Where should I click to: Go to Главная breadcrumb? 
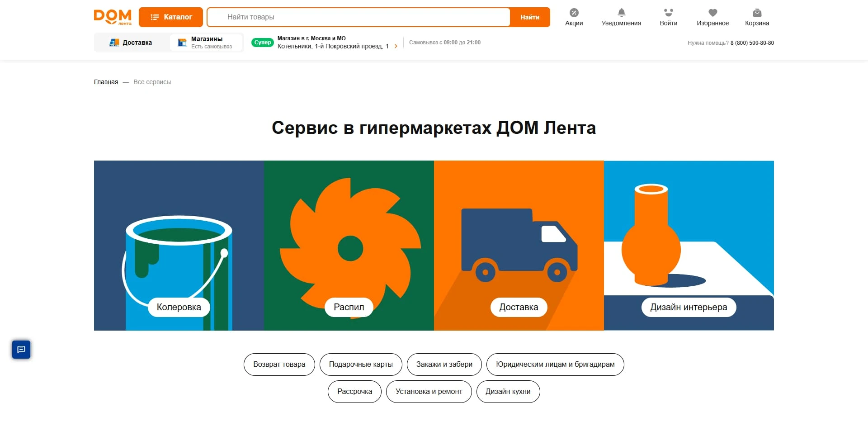click(106, 82)
